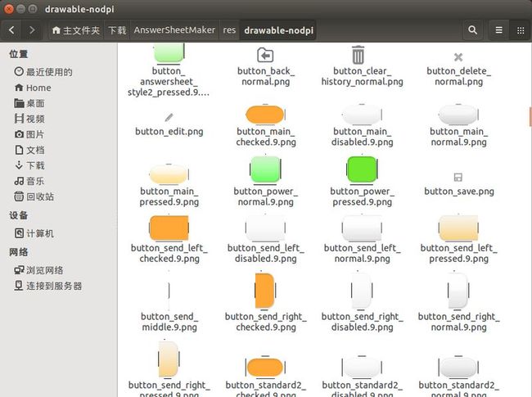Select button_send_left_pressed.9.png thumbnail

[458, 228]
